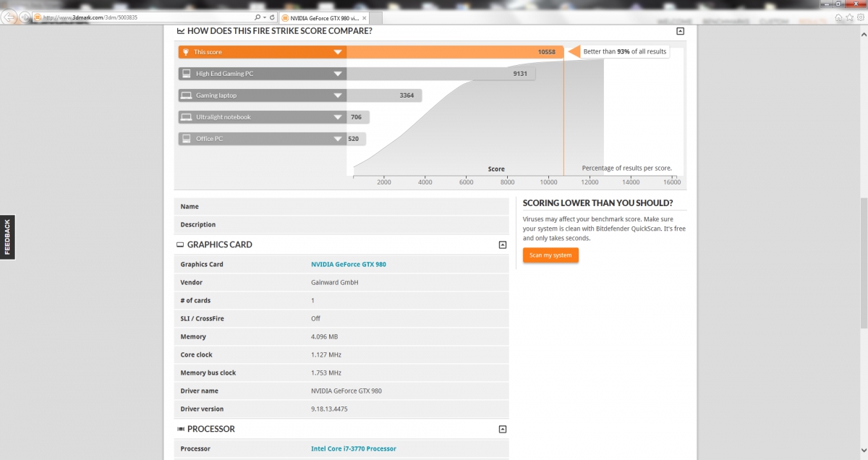Click the SCORING LOWER THAN YOU SHOULD? heading
868x460 pixels.
click(x=597, y=203)
